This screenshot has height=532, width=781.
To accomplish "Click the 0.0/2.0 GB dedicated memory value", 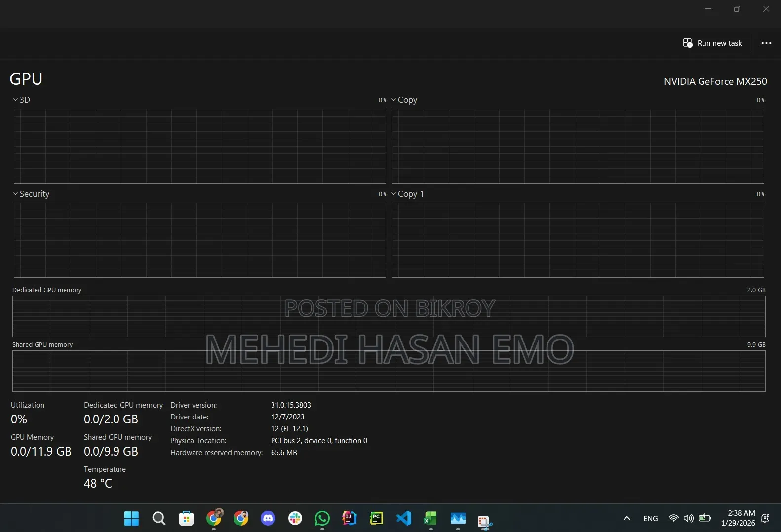I will coord(111,419).
